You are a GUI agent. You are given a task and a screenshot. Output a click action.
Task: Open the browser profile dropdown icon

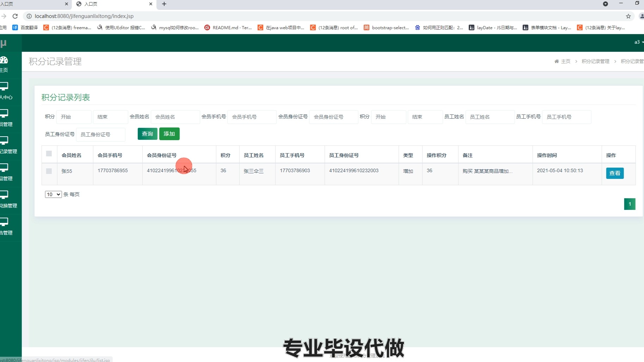click(x=605, y=4)
